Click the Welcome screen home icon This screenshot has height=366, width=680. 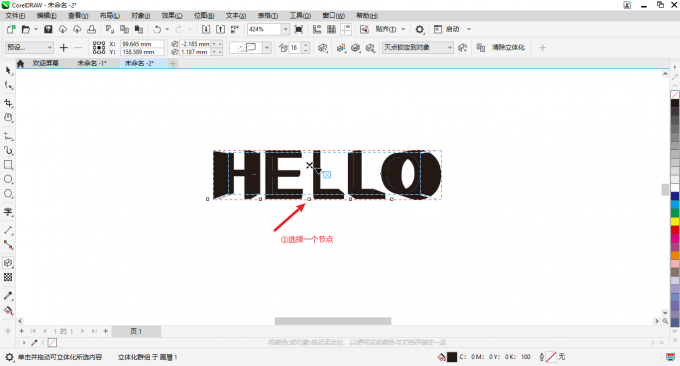tap(20, 63)
